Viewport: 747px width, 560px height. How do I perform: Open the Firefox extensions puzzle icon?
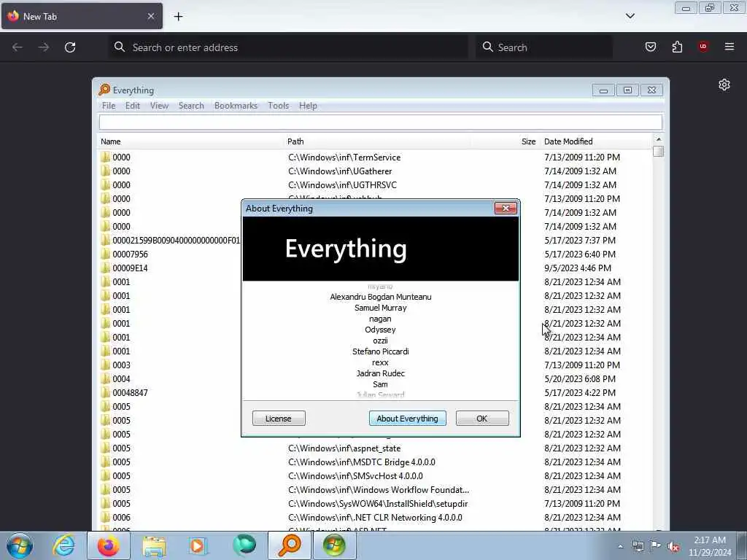[x=677, y=47]
